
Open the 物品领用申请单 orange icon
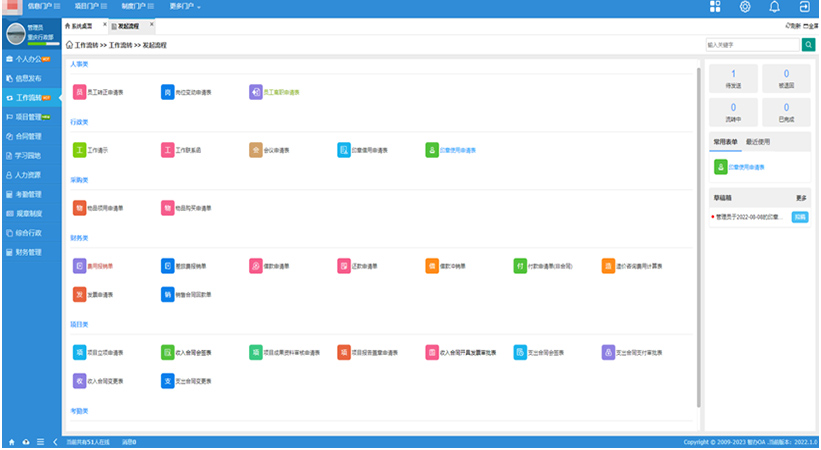(x=79, y=208)
